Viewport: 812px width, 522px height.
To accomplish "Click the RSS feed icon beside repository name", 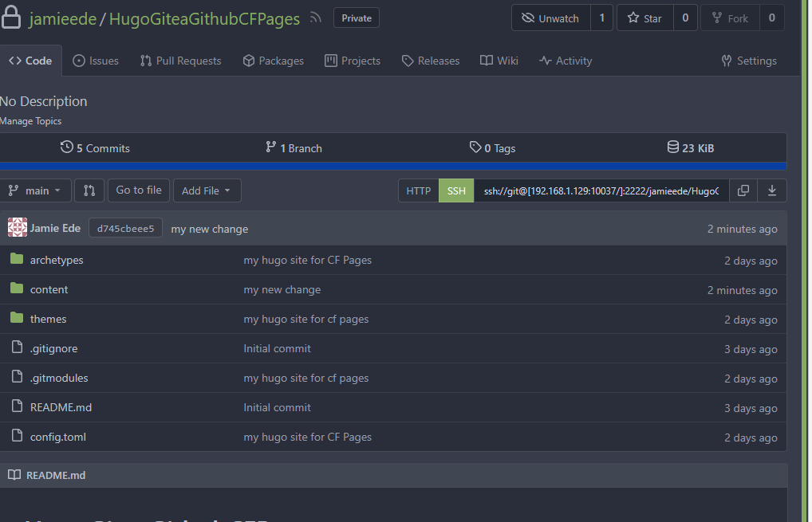I will [316, 18].
